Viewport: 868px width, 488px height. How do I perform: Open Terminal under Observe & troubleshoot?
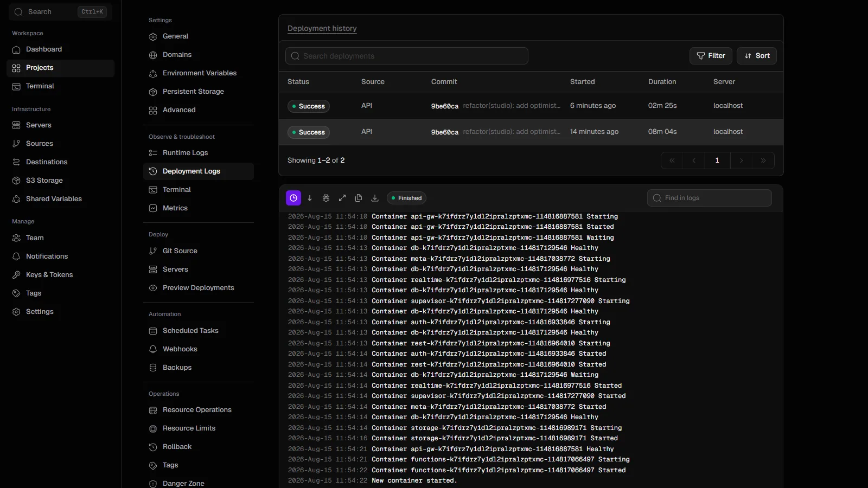199,190
